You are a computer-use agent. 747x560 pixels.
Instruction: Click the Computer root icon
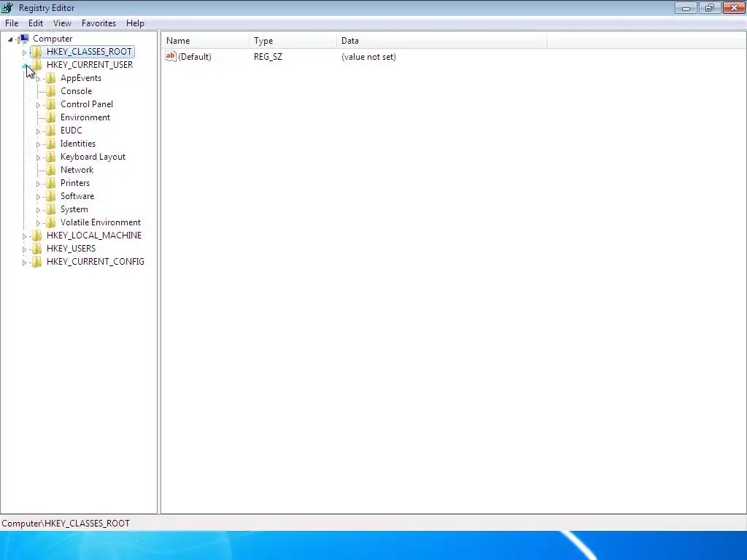pos(24,39)
